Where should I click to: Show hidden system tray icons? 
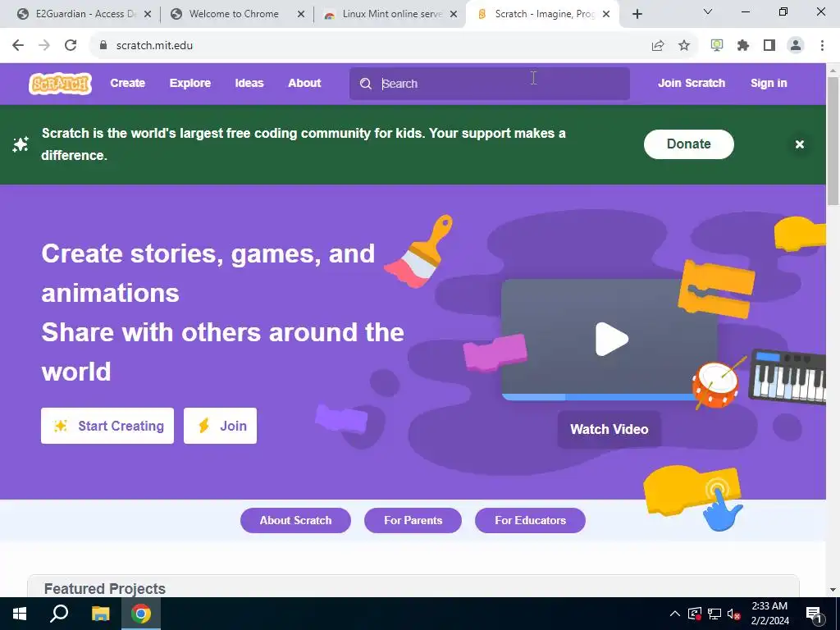[675, 614]
